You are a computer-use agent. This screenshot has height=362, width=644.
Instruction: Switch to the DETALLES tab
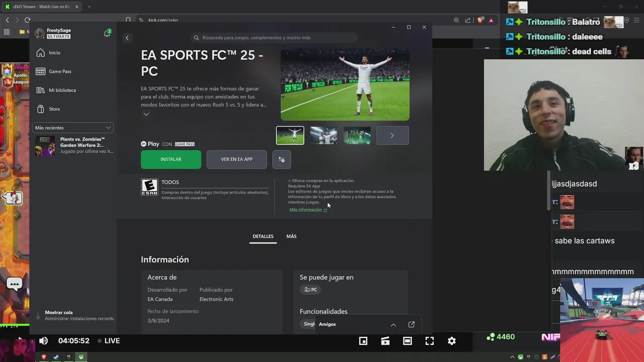263,236
